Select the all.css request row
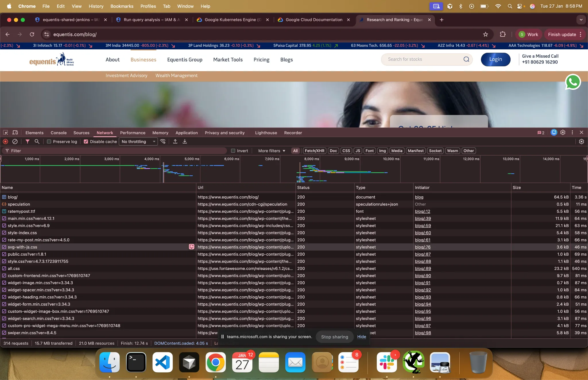The height and width of the screenshot is (380, 588). (x=294, y=268)
